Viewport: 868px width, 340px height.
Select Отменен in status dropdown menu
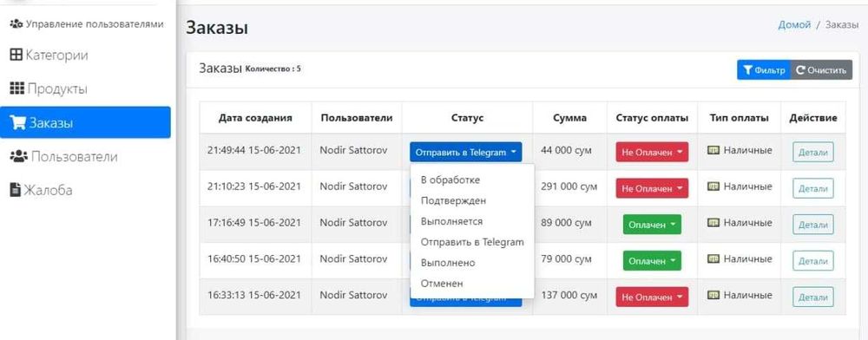tap(442, 283)
